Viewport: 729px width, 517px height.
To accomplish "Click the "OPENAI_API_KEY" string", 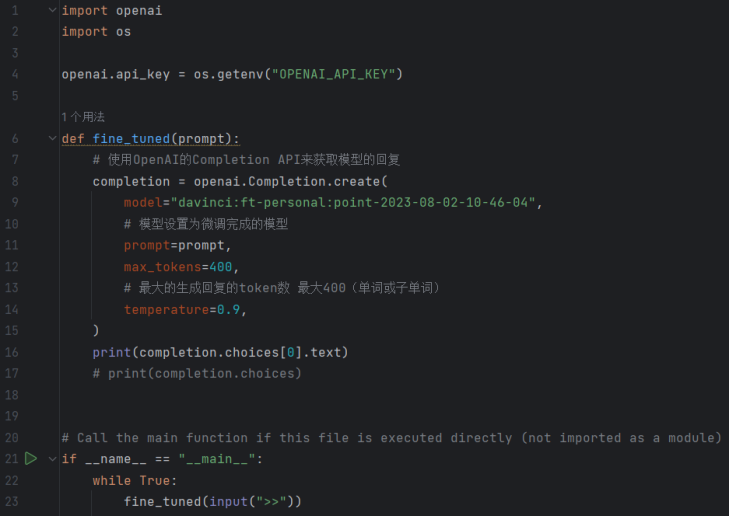I will (x=333, y=74).
